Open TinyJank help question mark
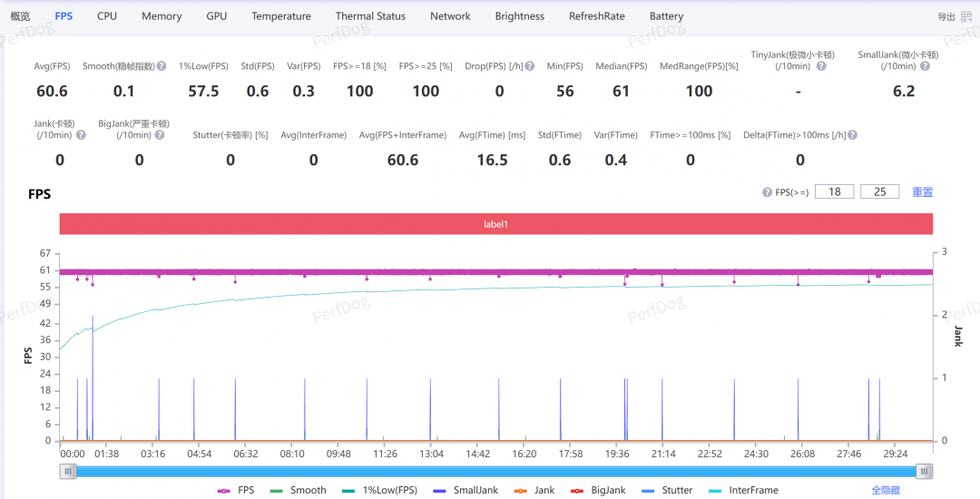Image resolution: width=980 pixels, height=499 pixels. [x=821, y=65]
